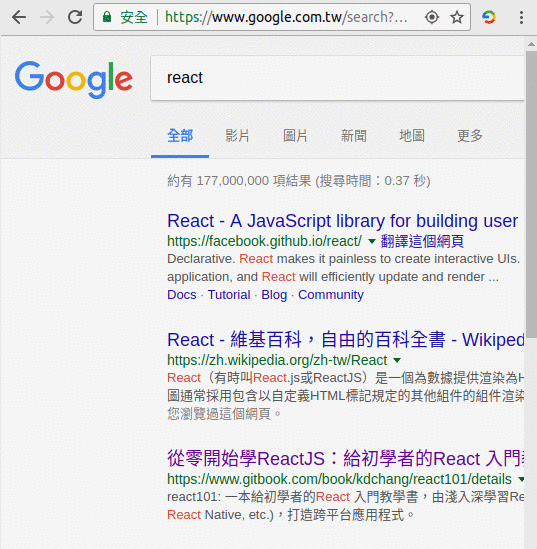Open the React JavaScript library result title
This screenshot has height=549, width=537.
[342, 221]
